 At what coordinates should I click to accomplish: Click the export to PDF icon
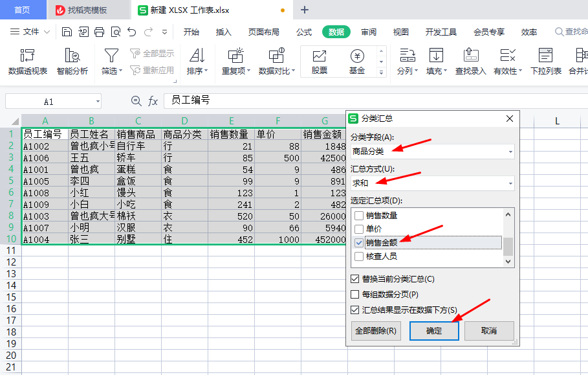point(83,32)
